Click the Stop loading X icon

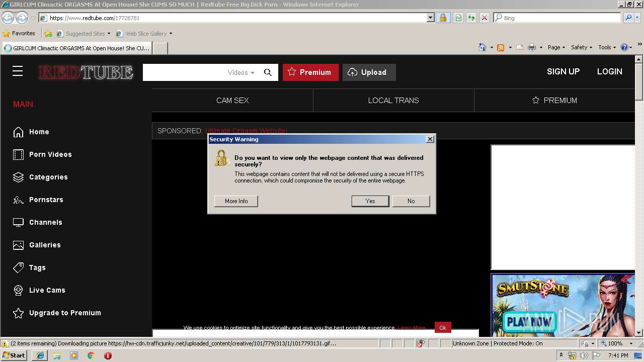point(485,18)
